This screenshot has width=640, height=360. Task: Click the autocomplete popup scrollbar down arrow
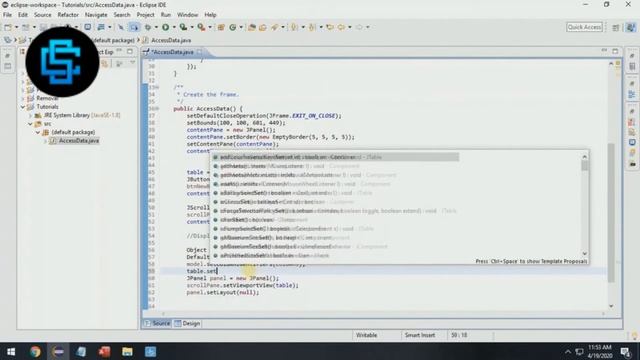click(584, 253)
